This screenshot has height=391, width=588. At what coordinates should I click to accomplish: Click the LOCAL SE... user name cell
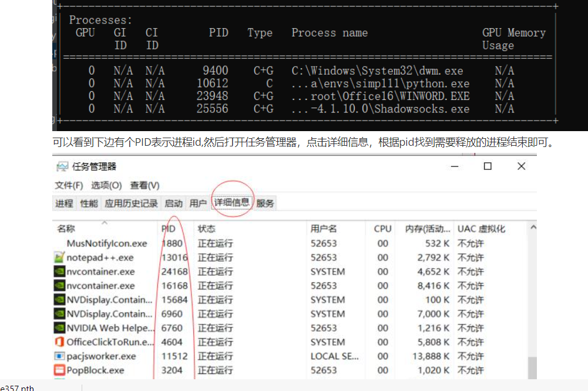(x=334, y=356)
